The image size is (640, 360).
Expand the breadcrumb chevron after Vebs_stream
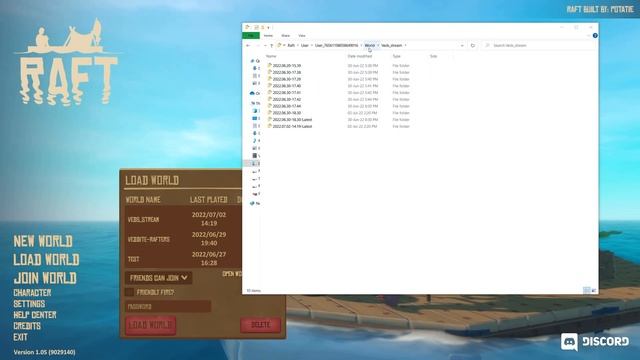pos(405,45)
